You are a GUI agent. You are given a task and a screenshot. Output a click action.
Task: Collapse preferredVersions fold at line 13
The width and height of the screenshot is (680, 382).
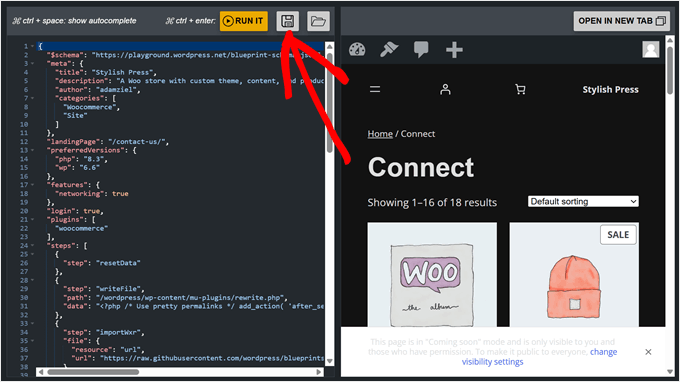pyautogui.click(x=32, y=150)
